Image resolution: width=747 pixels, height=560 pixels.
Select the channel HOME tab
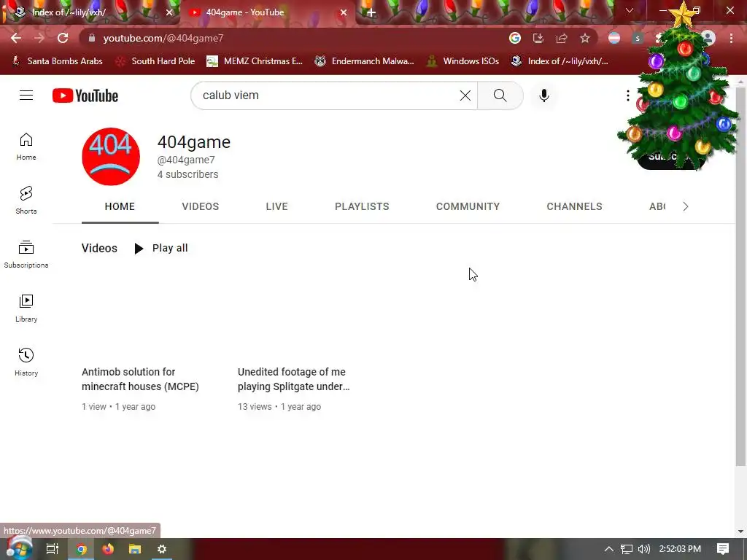[x=120, y=206]
